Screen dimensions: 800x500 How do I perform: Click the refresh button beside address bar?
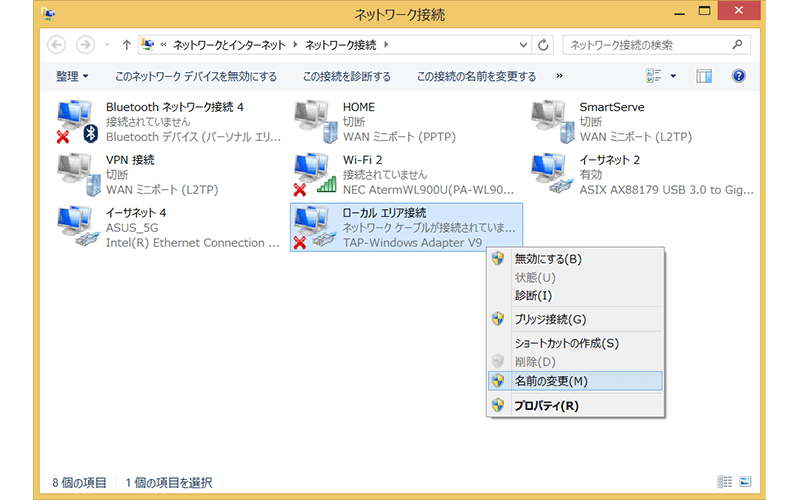tap(544, 45)
